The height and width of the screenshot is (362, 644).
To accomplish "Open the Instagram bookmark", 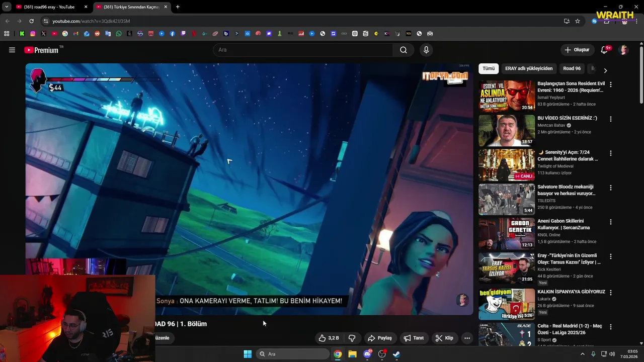I will click(33, 34).
